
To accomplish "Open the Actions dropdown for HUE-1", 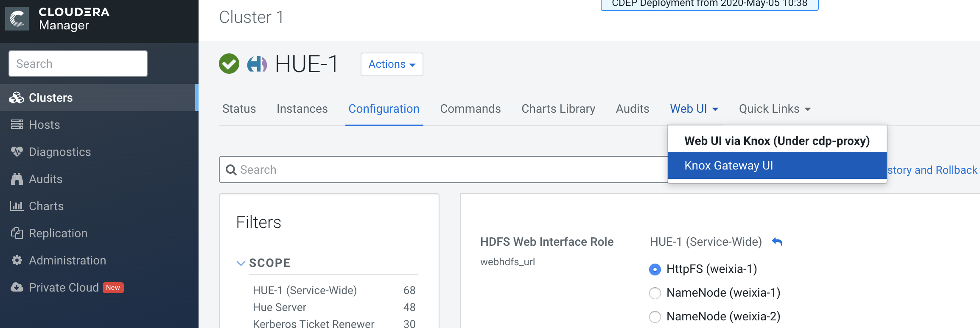I will (392, 64).
